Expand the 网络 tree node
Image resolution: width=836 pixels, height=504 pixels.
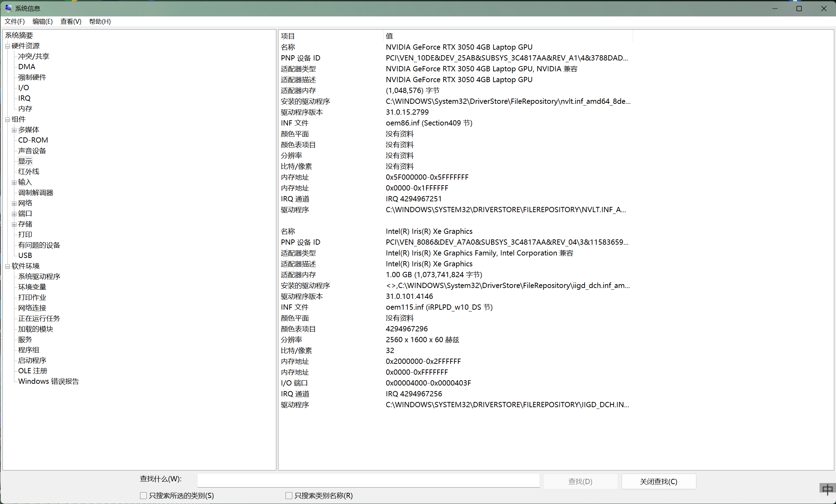tap(14, 203)
